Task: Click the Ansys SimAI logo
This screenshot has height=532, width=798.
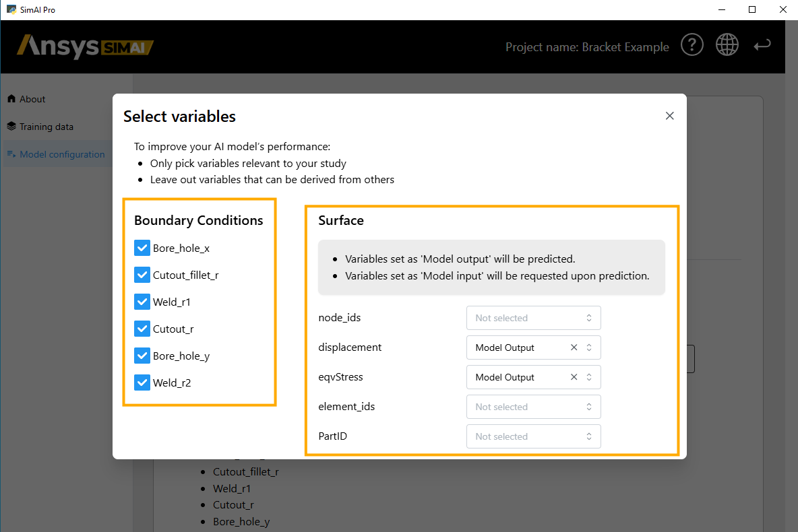Action: click(86, 46)
